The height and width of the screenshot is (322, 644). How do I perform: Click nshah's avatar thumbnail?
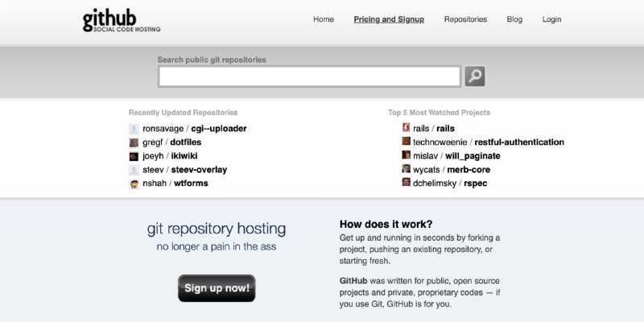pos(134,184)
